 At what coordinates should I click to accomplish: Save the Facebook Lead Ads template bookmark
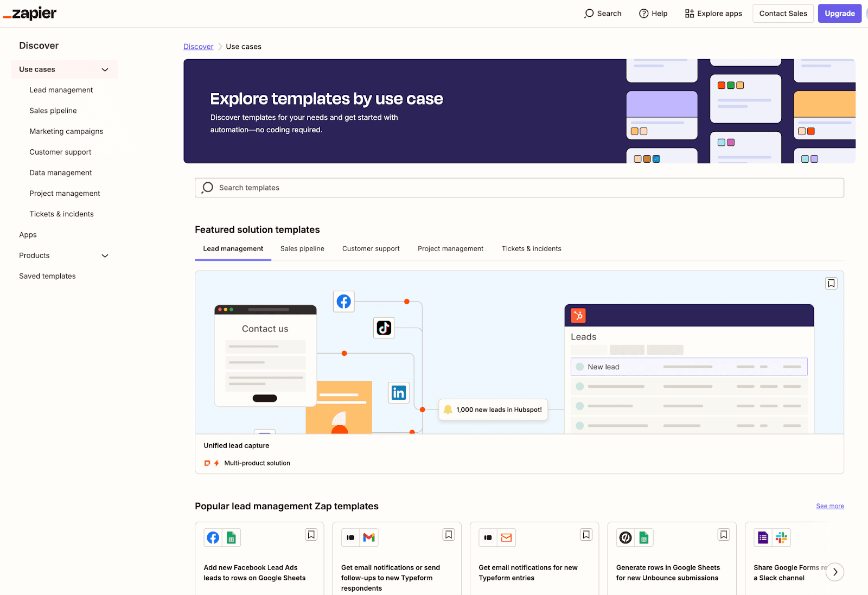pos(311,535)
